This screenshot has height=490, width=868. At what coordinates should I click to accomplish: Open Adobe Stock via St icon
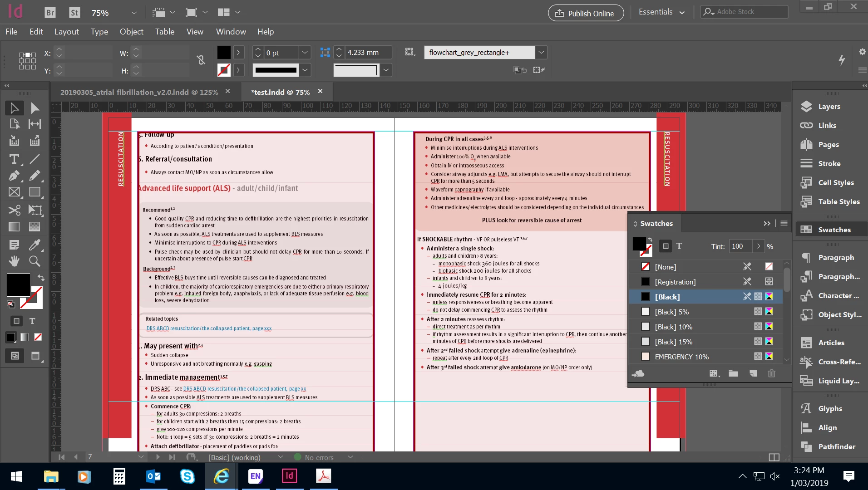click(74, 13)
